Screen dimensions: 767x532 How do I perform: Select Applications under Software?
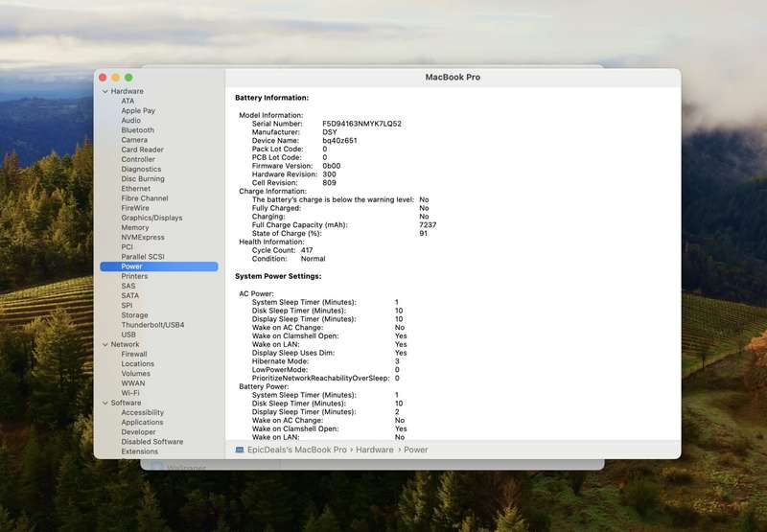pos(142,423)
